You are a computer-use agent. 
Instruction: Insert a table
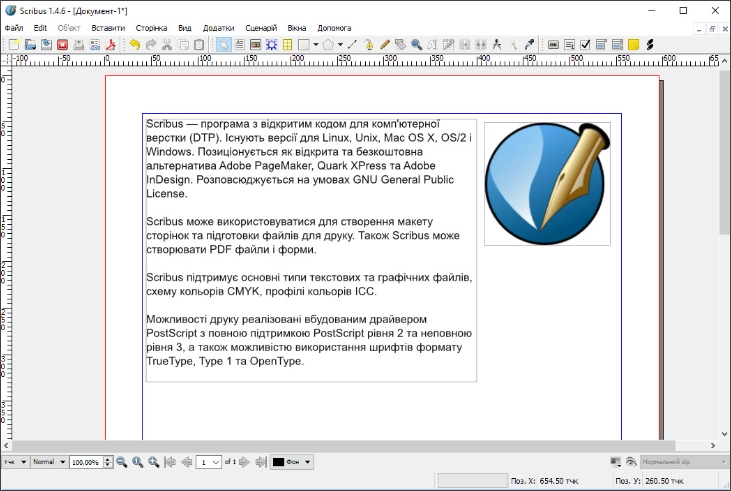[288, 45]
